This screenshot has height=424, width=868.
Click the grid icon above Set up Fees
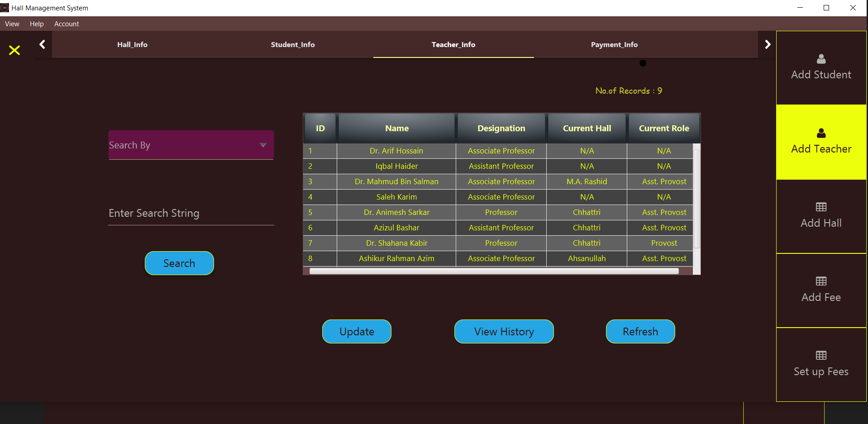[821, 356]
